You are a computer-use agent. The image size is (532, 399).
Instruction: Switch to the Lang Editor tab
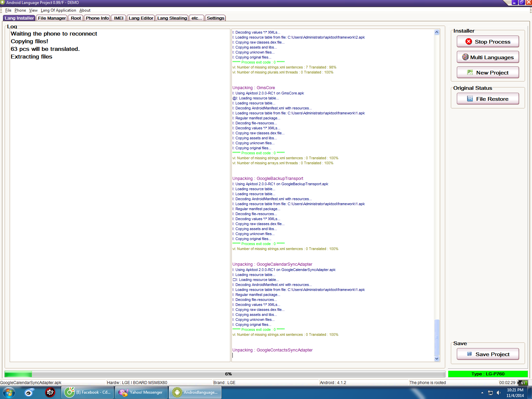point(141,18)
